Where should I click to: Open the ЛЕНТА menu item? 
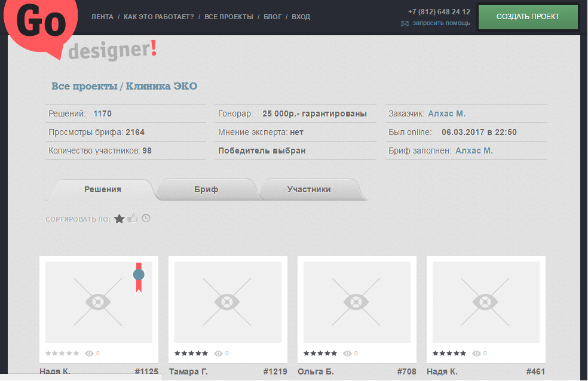tap(102, 17)
